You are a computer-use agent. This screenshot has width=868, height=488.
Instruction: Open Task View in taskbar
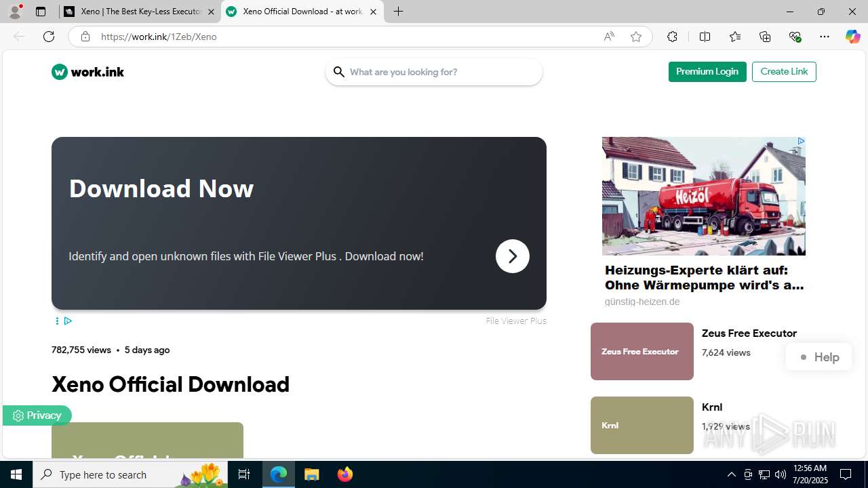click(244, 474)
